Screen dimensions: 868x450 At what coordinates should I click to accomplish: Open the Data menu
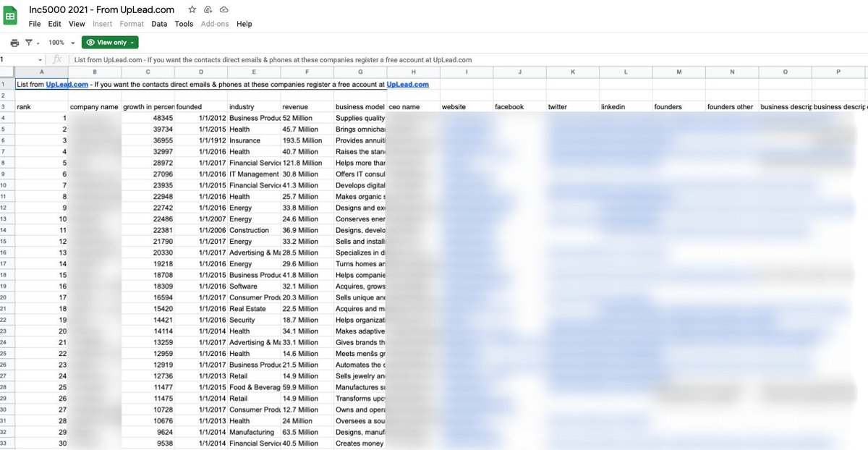tap(159, 24)
